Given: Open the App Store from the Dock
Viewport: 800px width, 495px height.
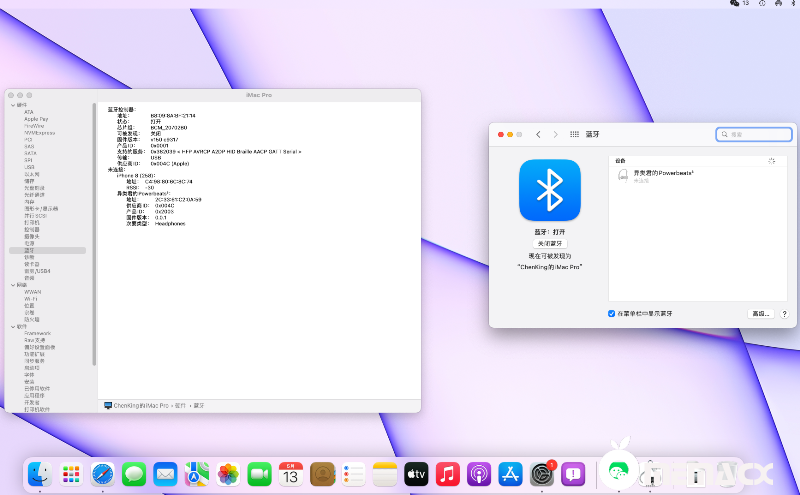Looking at the screenshot, I should pyautogui.click(x=511, y=473).
